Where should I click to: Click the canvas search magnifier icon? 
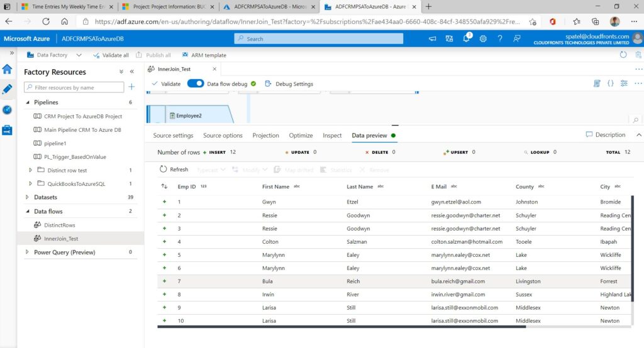pos(635,120)
